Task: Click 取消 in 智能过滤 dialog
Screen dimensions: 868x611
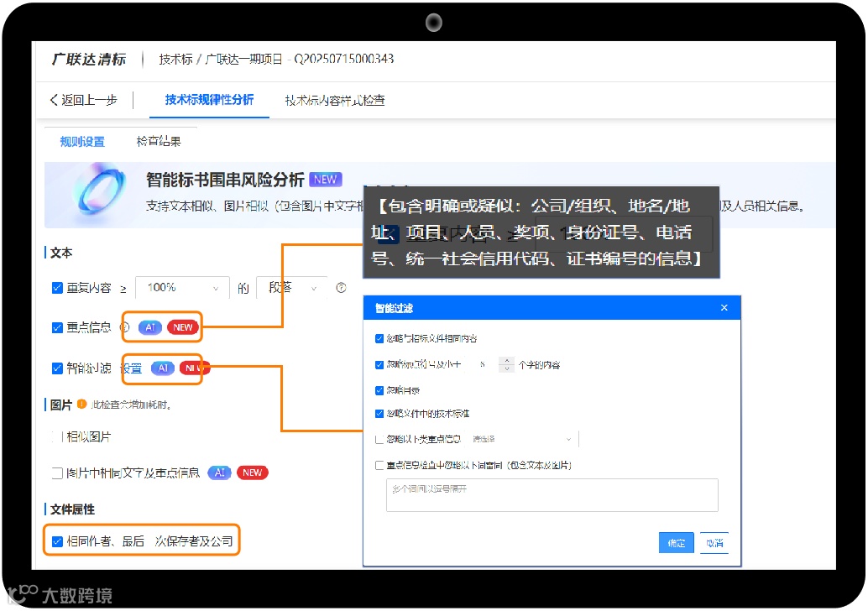Action: pos(714,543)
